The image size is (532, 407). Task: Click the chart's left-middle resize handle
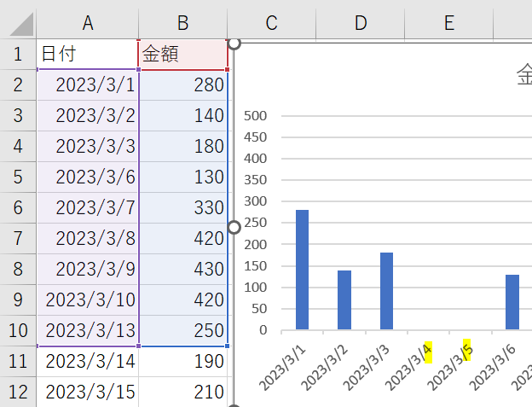234,226
